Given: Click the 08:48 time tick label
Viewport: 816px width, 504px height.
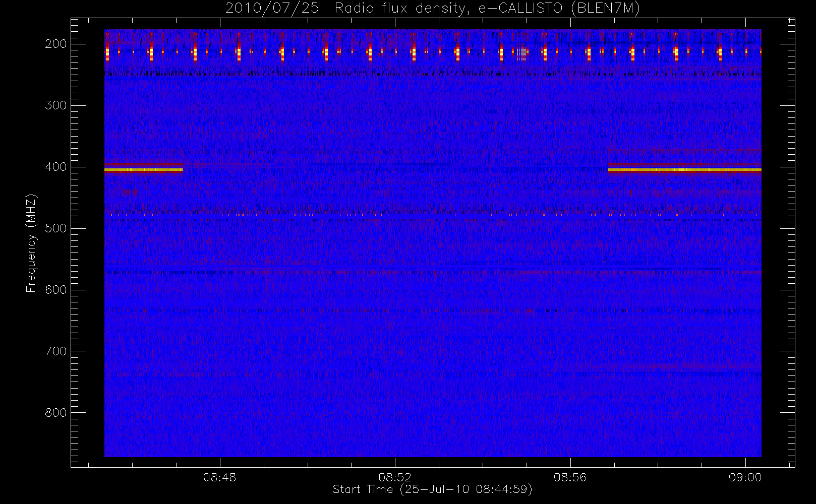Looking at the screenshot, I should pos(220,477).
